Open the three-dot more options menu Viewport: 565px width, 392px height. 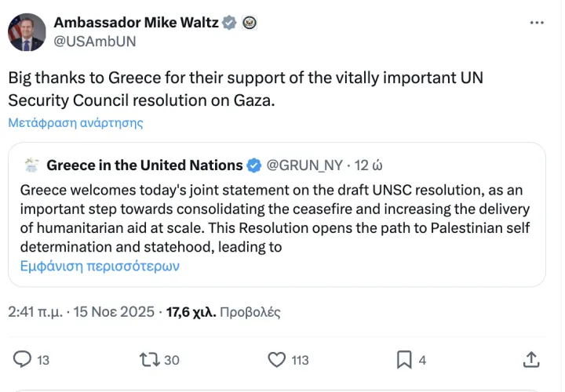[x=537, y=23]
